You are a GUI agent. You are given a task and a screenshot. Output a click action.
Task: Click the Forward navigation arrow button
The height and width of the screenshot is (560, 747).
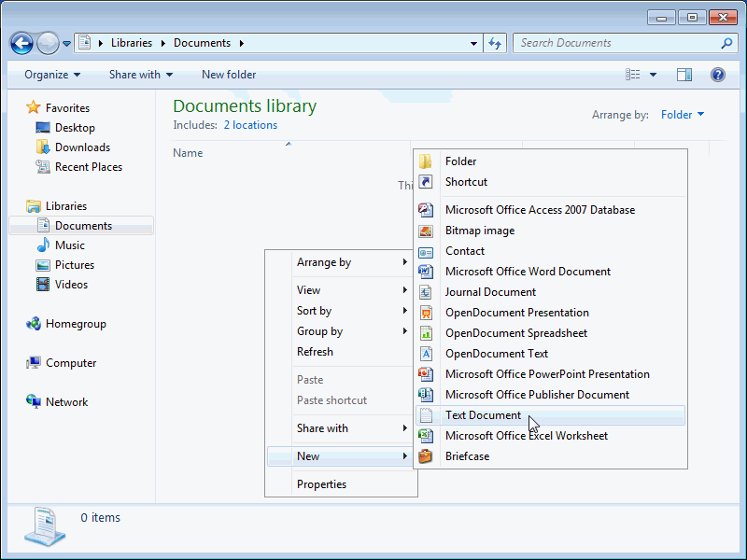[x=48, y=43]
